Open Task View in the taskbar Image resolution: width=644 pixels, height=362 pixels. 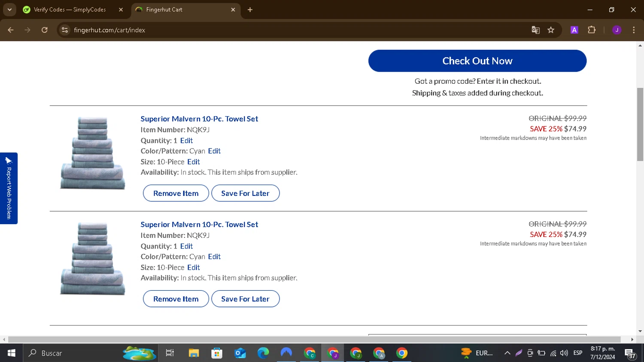pos(170,353)
